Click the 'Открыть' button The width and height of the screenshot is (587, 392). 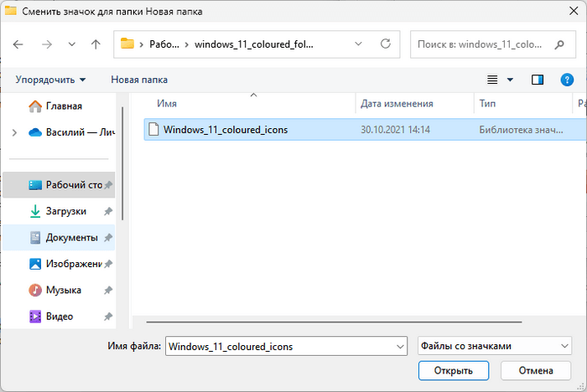coord(454,371)
